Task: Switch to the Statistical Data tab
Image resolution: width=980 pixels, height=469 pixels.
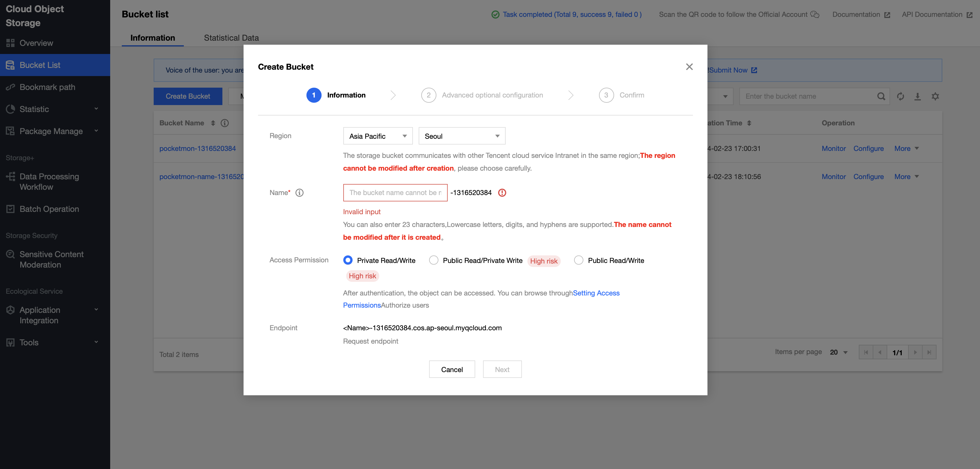Action: click(231, 38)
